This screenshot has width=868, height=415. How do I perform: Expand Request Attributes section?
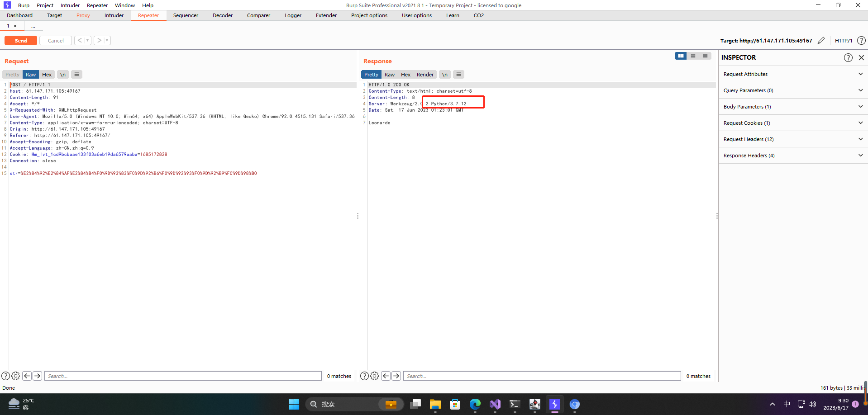pyautogui.click(x=793, y=74)
